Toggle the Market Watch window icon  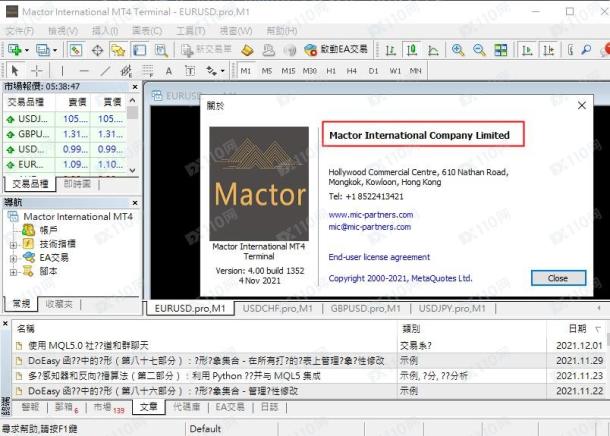tap(75, 50)
